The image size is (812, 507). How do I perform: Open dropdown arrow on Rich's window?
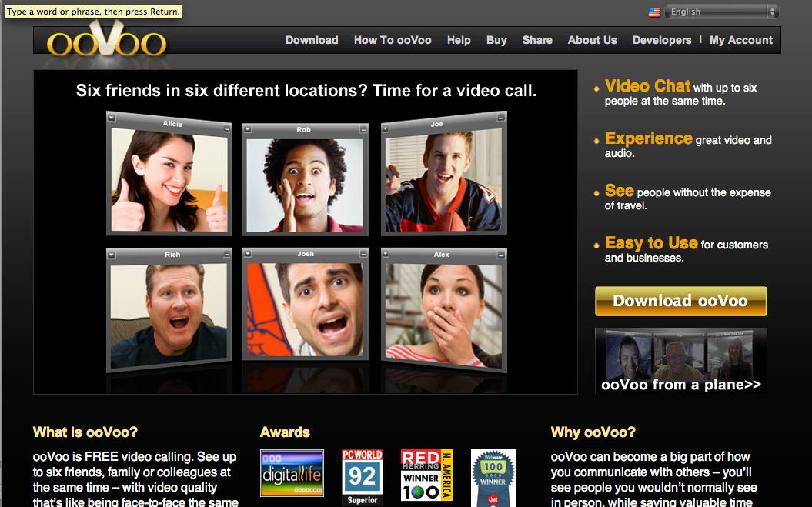pos(112,255)
